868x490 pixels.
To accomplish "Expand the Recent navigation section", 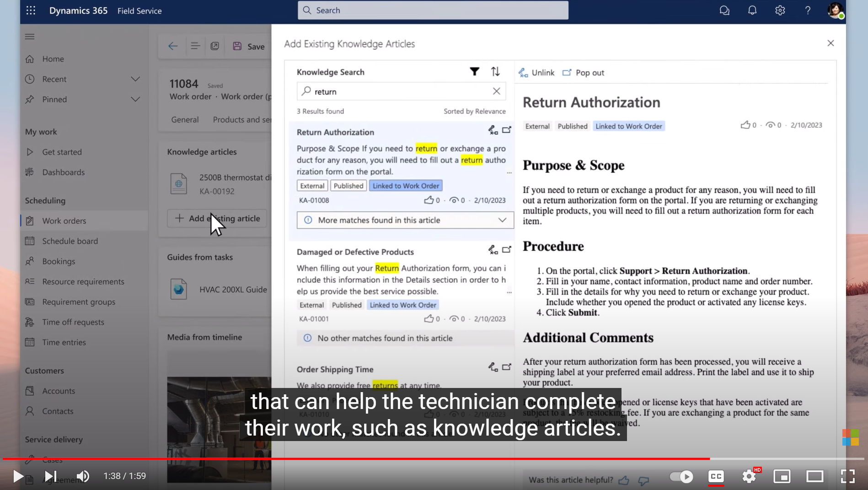I will coord(135,79).
